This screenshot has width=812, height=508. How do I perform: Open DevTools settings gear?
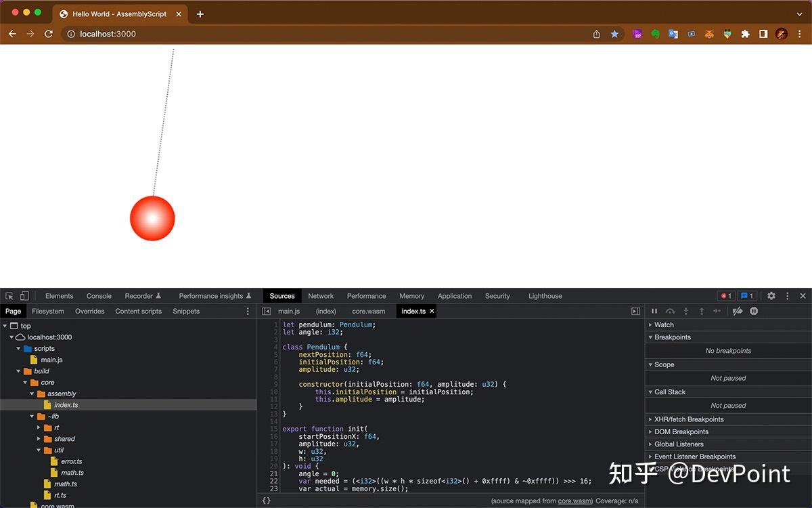771,296
